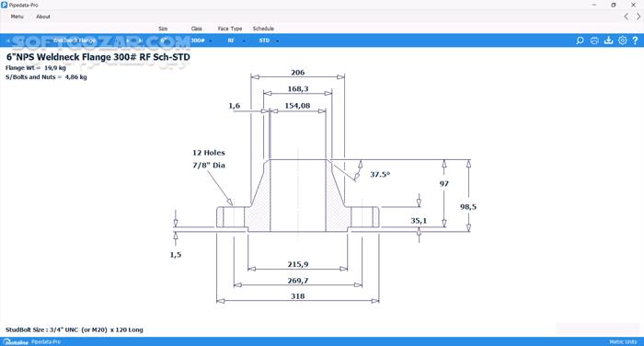Open the Class dropdown showing 300#
Image resolution: width=644 pixels, height=346 pixels.
[x=201, y=40]
